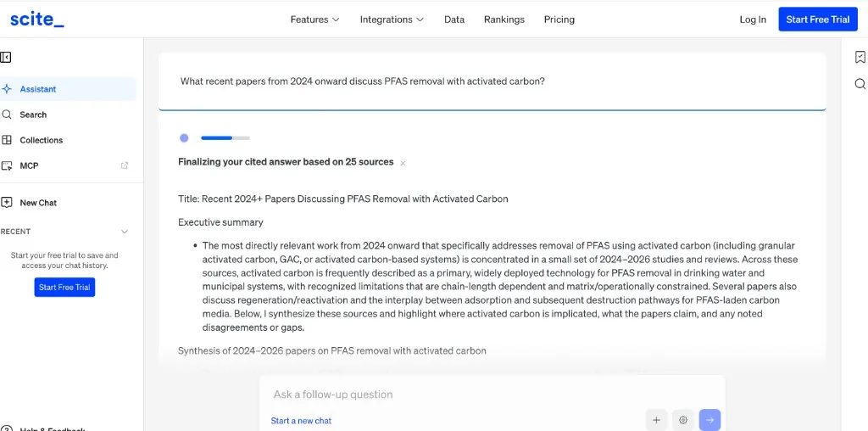Click the MCP monitor icon
The width and height of the screenshot is (868, 431).
pos(7,165)
